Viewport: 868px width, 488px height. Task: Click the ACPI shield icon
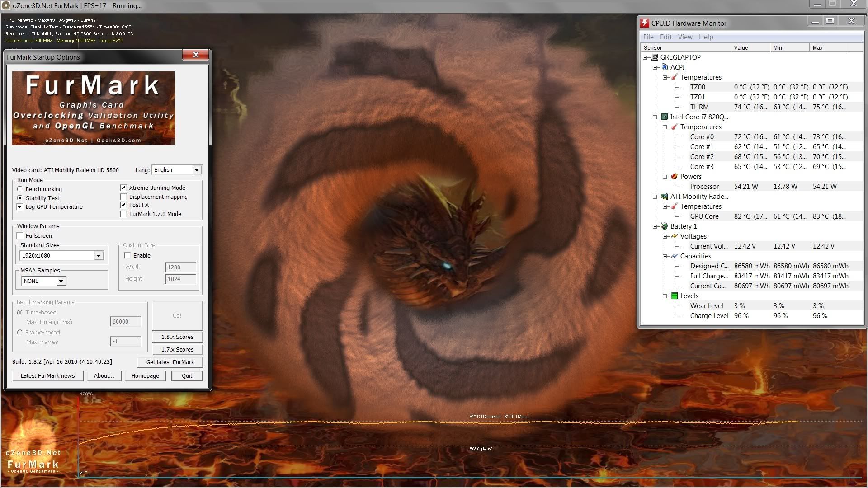[665, 67]
